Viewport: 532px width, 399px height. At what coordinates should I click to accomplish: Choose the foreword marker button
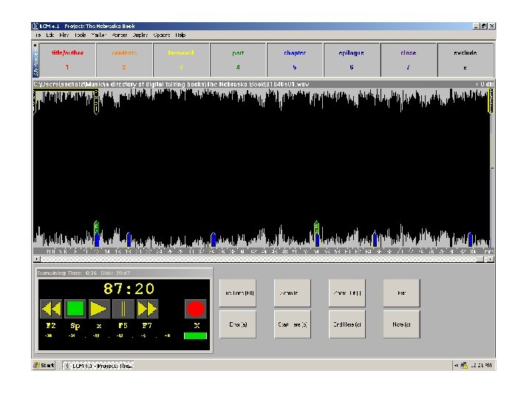pos(181,59)
